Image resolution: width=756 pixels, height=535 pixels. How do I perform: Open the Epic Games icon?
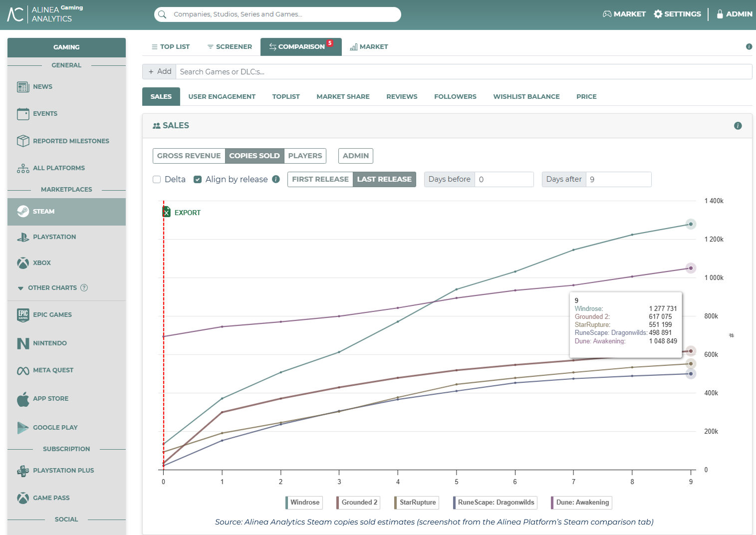click(23, 315)
